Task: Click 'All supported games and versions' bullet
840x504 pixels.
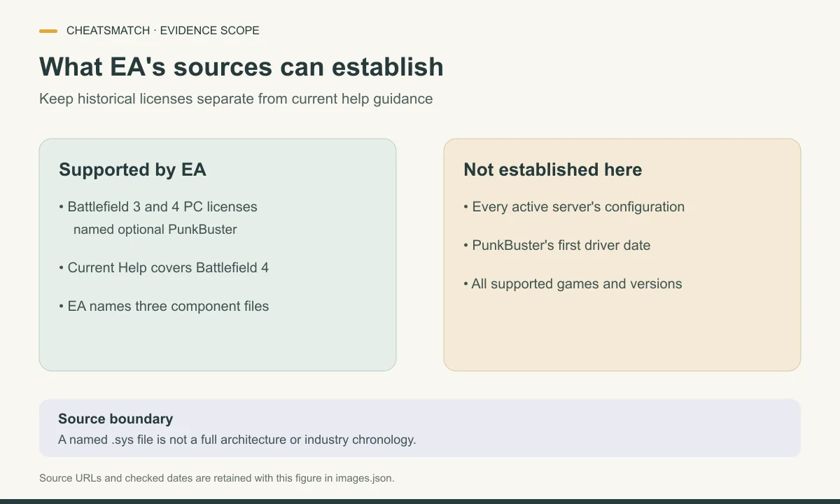Action: [x=573, y=284]
